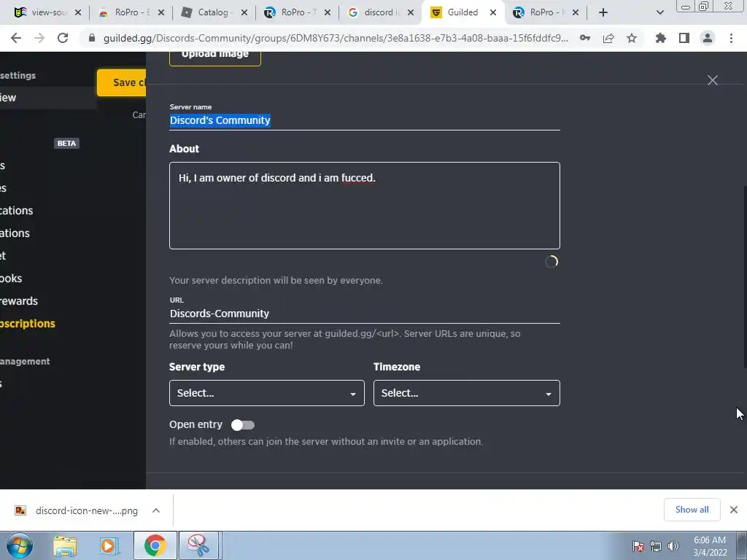The image size is (747, 560).
Task: Click the site lock icon in address bar
Action: [92, 38]
